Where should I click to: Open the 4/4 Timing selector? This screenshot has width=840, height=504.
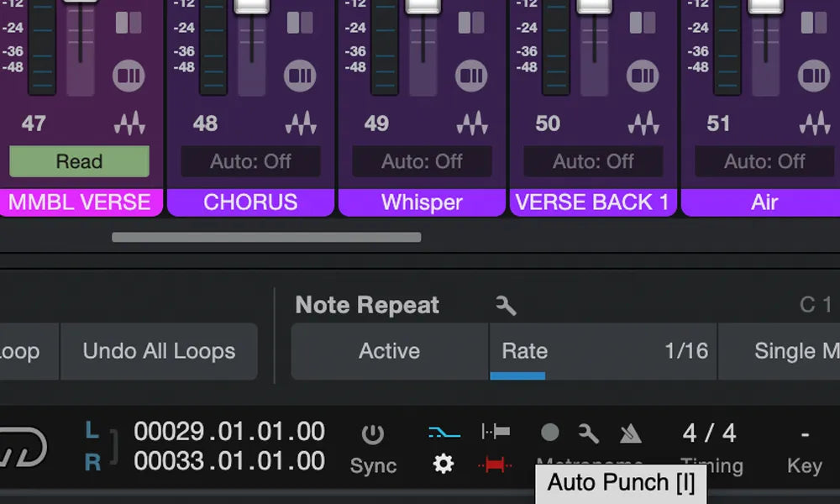(708, 433)
